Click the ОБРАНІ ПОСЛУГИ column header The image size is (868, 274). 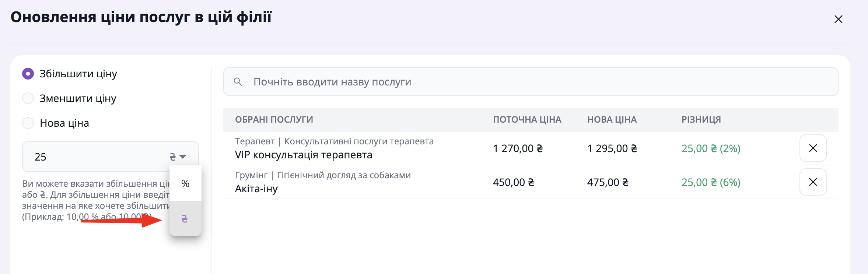pos(274,120)
